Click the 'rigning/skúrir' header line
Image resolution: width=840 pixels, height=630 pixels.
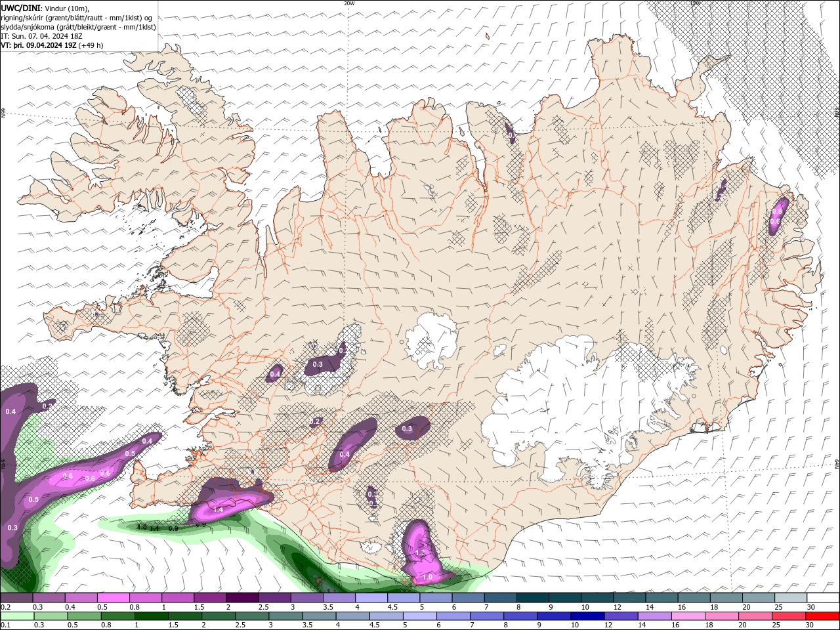77,18
